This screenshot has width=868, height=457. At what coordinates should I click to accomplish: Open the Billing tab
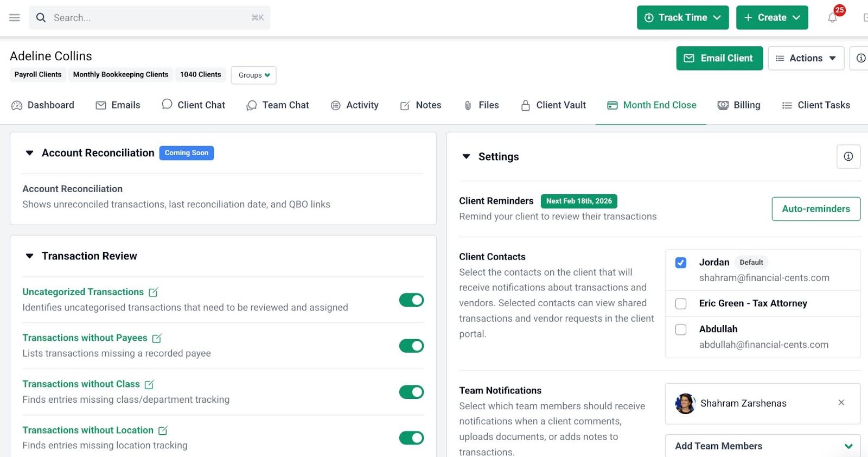739,105
